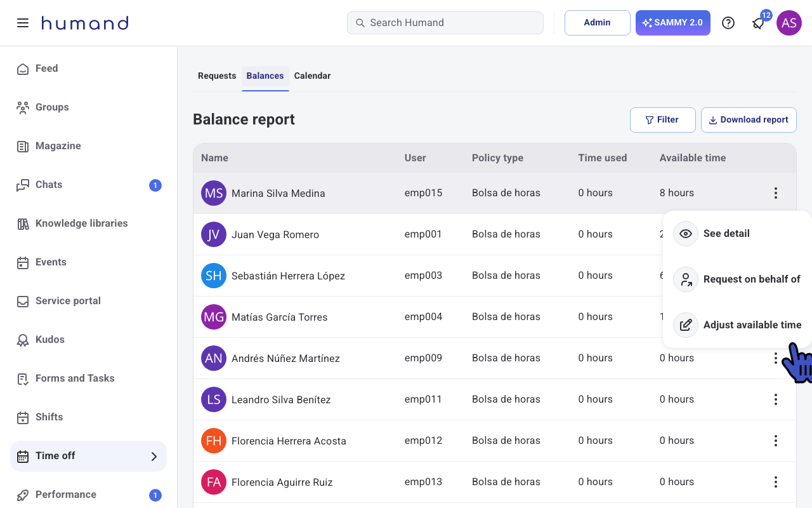Open the Filter button

coord(662,120)
